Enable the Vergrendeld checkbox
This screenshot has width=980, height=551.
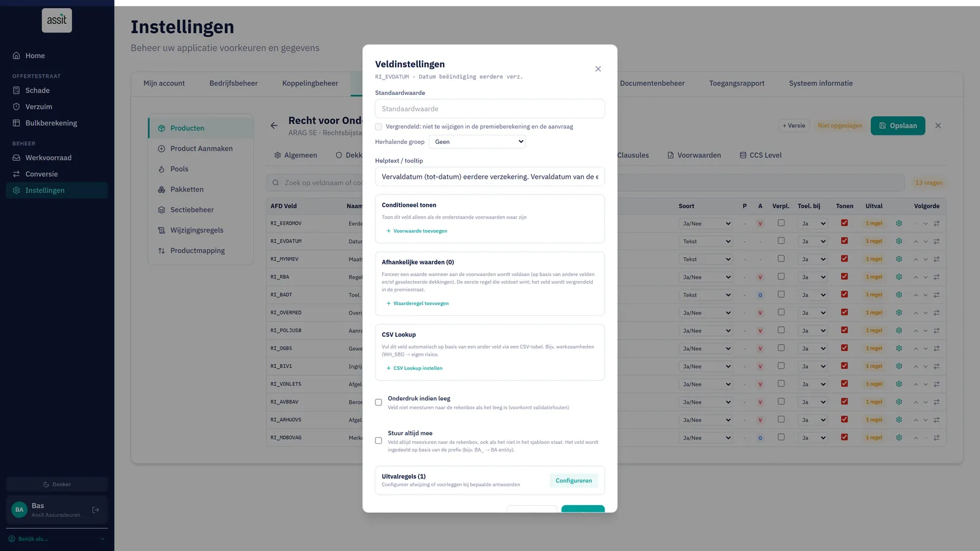379,127
